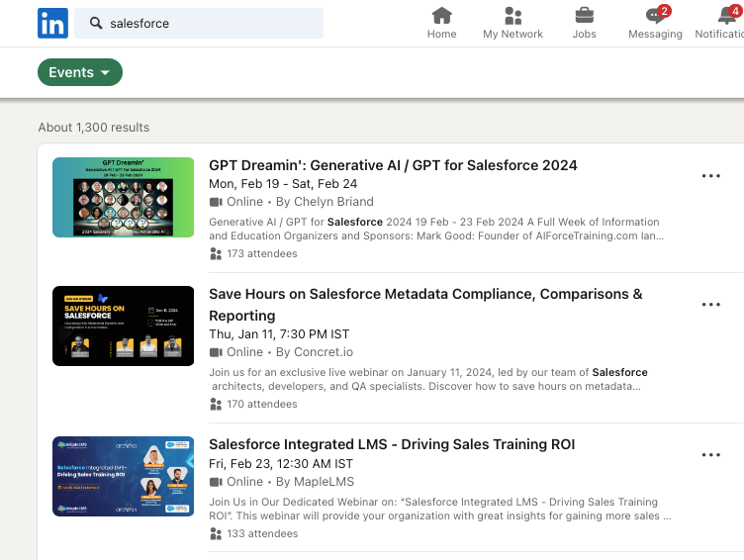Click the 170 attendees text

pos(262,405)
